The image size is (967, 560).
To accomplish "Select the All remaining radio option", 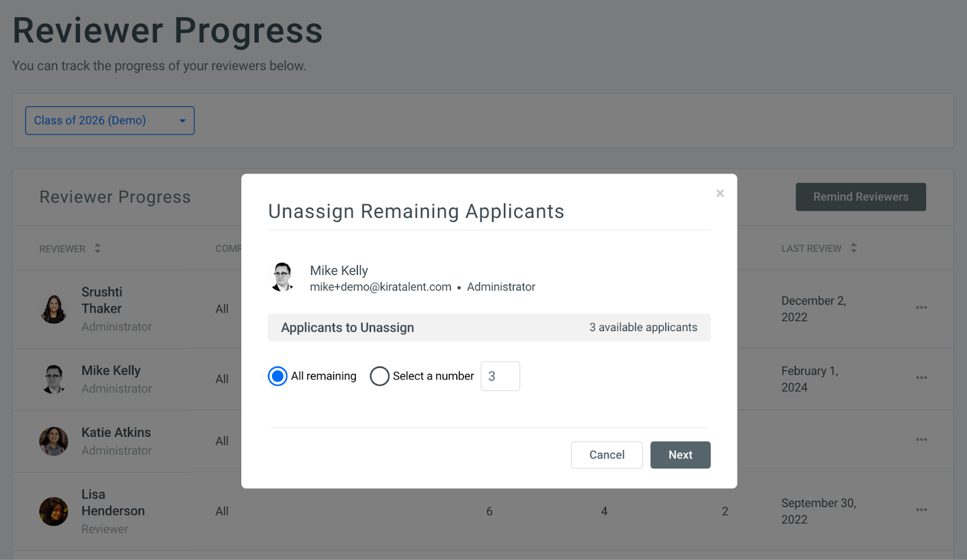I will coord(277,376).
